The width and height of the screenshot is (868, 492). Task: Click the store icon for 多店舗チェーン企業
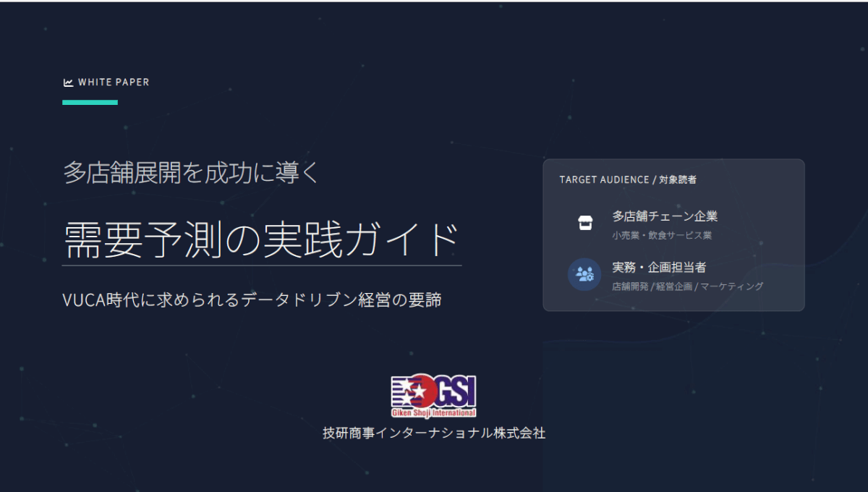click(584, 223)
